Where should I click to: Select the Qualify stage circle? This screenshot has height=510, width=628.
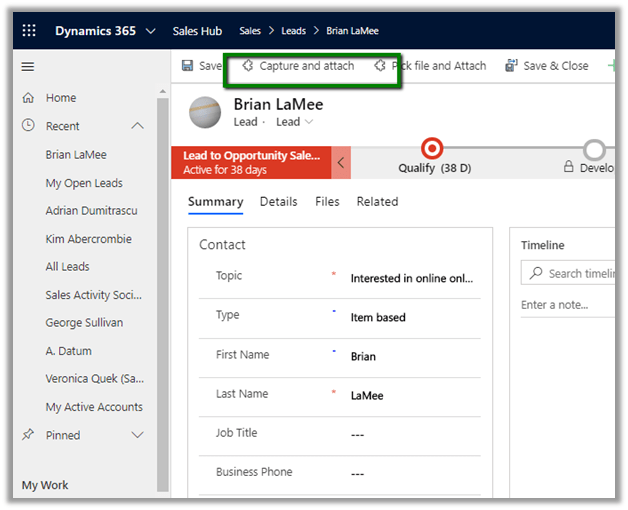click(x=432, y=149)
